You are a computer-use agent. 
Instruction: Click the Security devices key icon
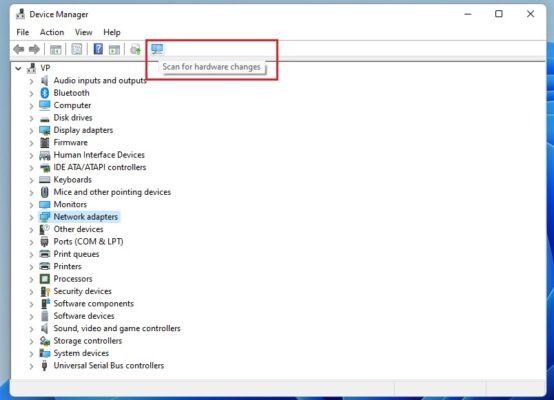[x=45, y=291]
